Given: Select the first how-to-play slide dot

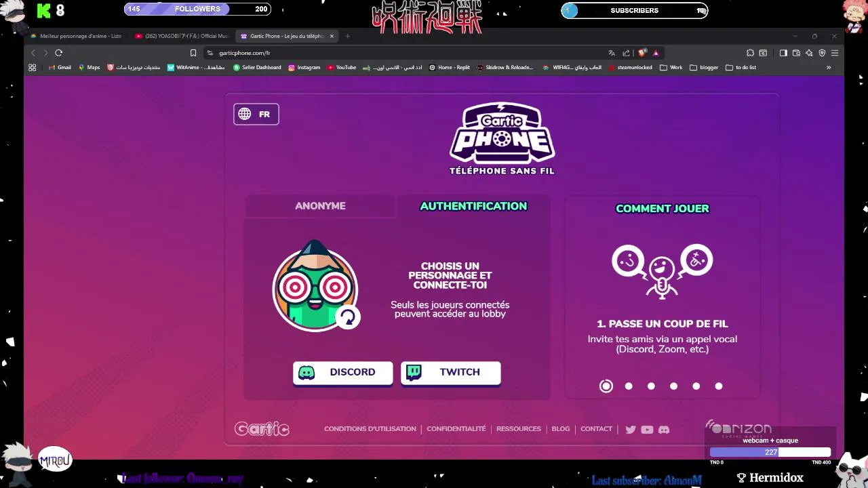Looking at the screenshot, I should [606, 386].
